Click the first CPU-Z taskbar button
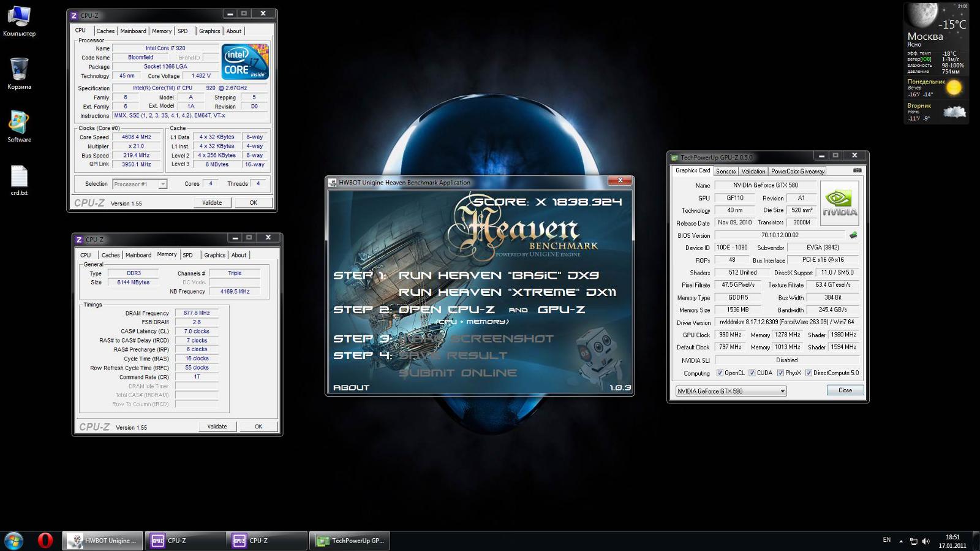 pyautogui.click(x=186, y=541)
